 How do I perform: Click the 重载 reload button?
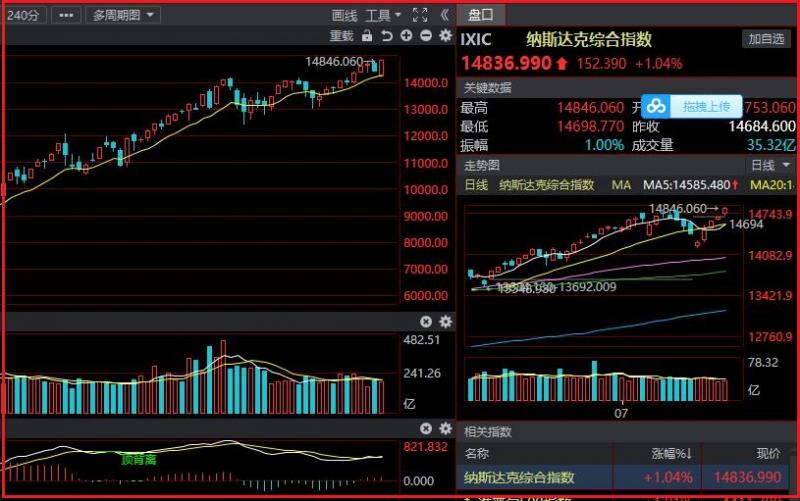341,36
